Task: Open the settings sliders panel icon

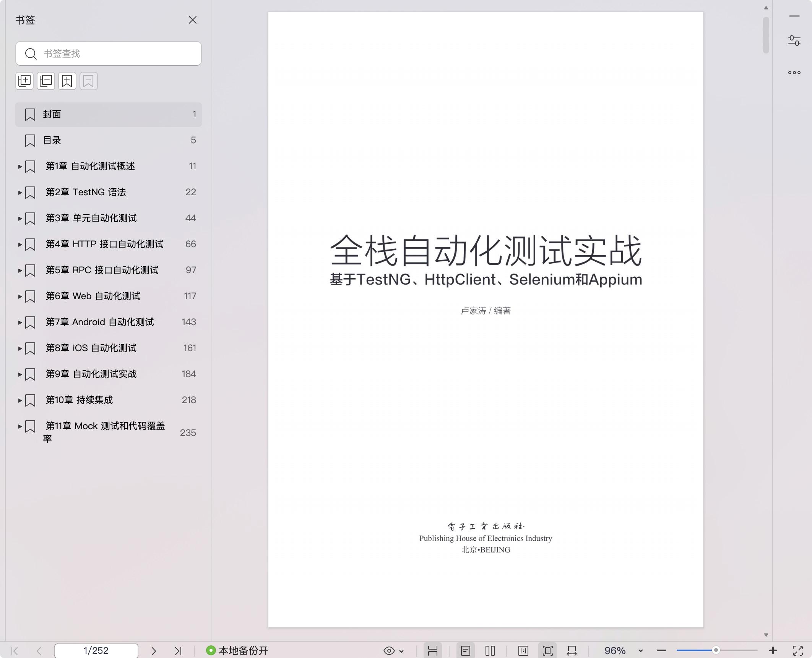Action: (794, 41)
